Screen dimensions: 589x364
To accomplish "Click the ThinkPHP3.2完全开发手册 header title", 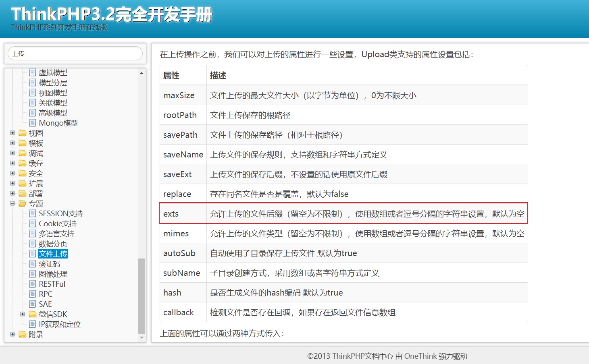I will tap(111, 14).
